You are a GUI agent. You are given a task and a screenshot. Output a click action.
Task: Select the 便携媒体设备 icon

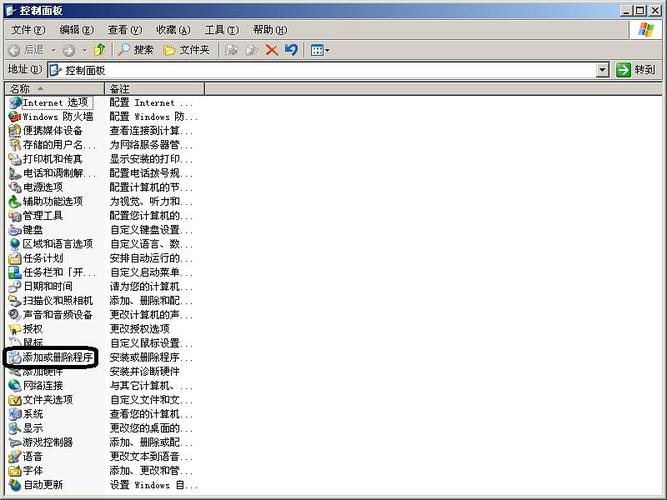tap(15, 131)
